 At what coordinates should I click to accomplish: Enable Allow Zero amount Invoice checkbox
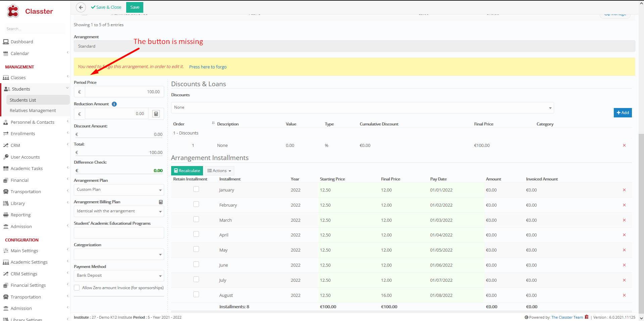pos(77,288)
